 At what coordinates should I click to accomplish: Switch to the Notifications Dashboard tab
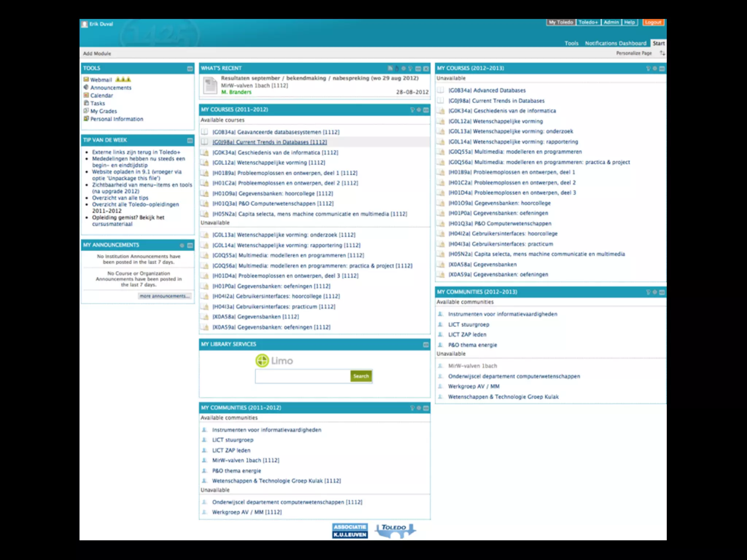point(615,43)
